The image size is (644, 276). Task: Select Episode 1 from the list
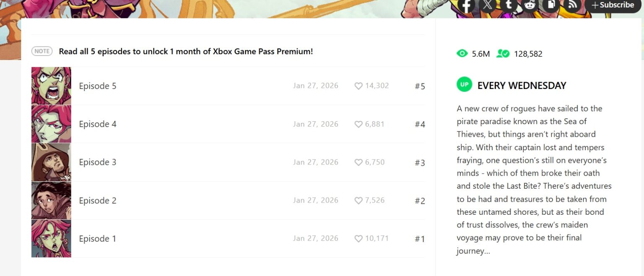coord(98,239)
